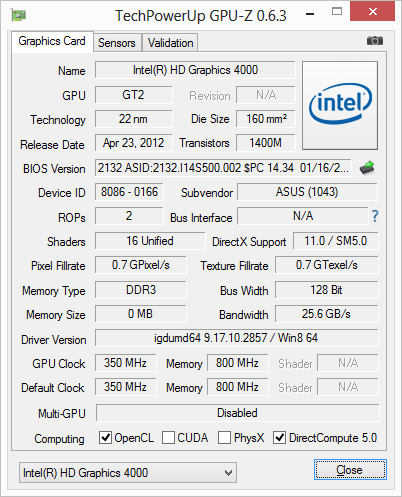Toggle the OpenCL checkbox
Screen dimensions: 402x497
click(105, 437)
